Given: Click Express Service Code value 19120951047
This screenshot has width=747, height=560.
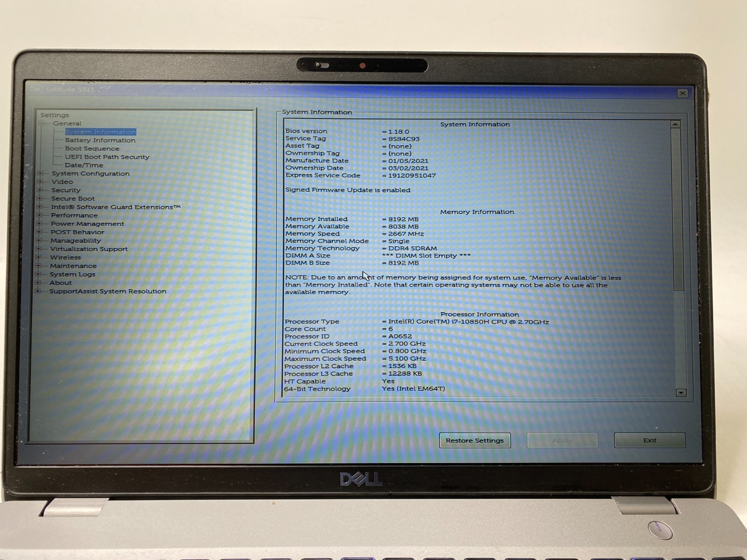Looking at the screenshot, I should (412, 175).
